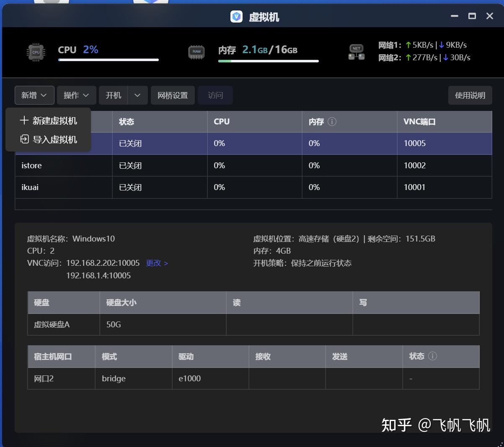Click the 更改 link next to VNC access address

(154, 263)
